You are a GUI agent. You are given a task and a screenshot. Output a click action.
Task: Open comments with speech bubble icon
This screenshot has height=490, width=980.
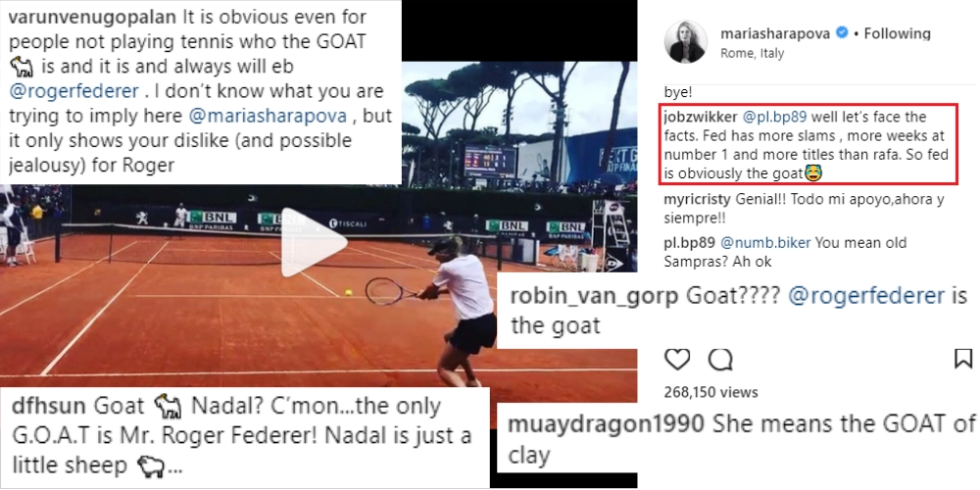click(719, 360)
